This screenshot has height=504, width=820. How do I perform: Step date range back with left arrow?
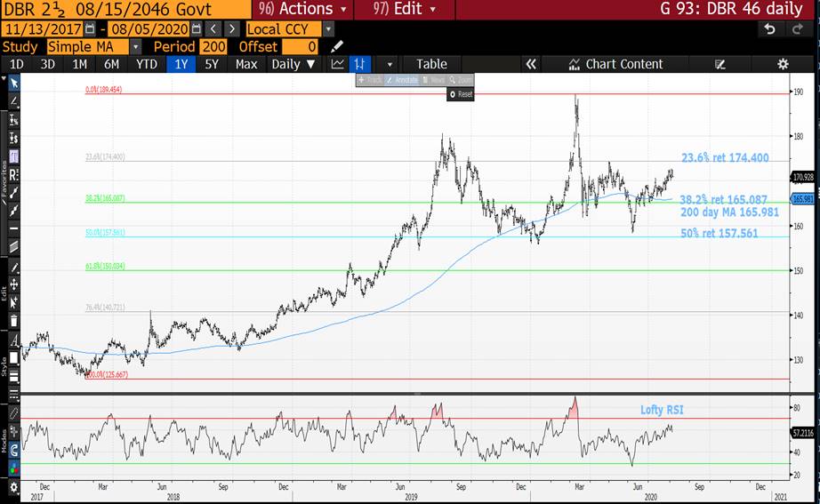pyautogui.click(x=213, y=28)
